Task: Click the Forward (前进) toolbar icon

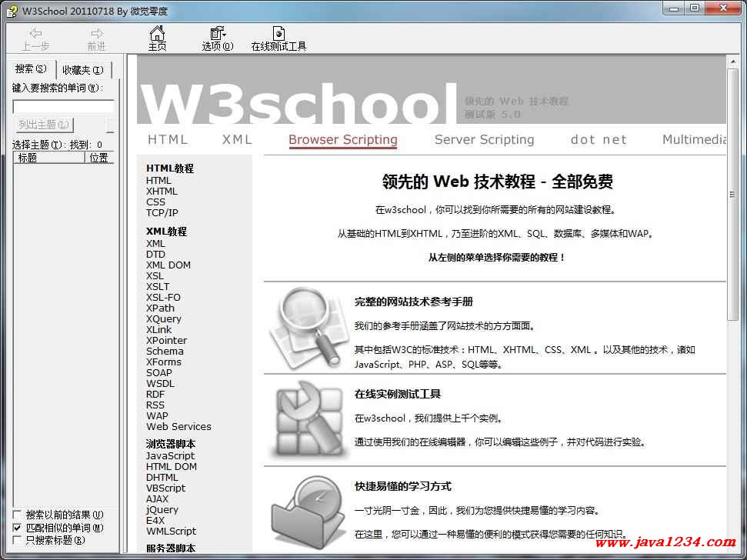Action: (97, 33)
